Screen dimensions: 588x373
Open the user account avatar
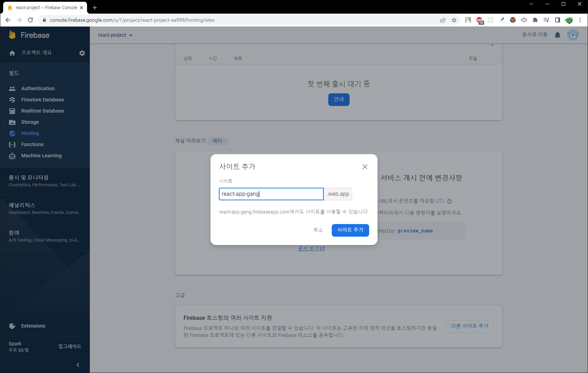573,35
